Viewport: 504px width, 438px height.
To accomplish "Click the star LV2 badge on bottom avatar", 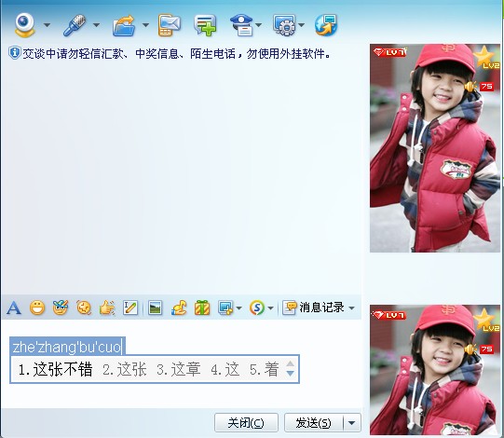I will click(x=486, y=320).
